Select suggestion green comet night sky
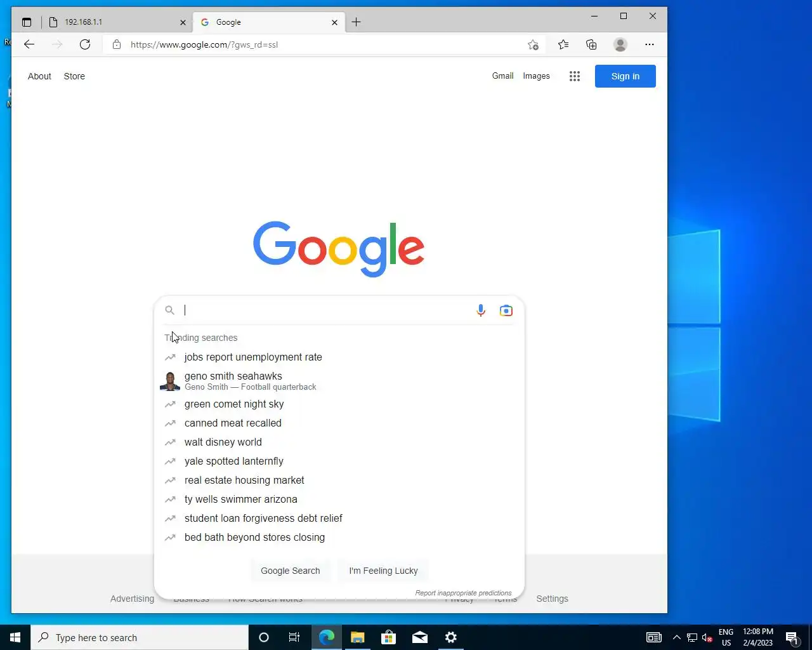Screen dimensions: 812x650 point(339,404)
